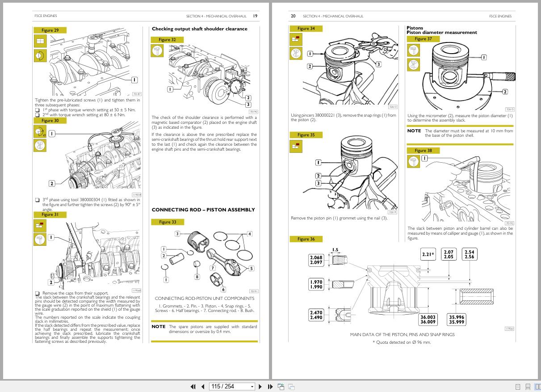The width and height of the screenshot is (541, 392).
Task: Switch to two-page facing view
Action: coord(537,387)
